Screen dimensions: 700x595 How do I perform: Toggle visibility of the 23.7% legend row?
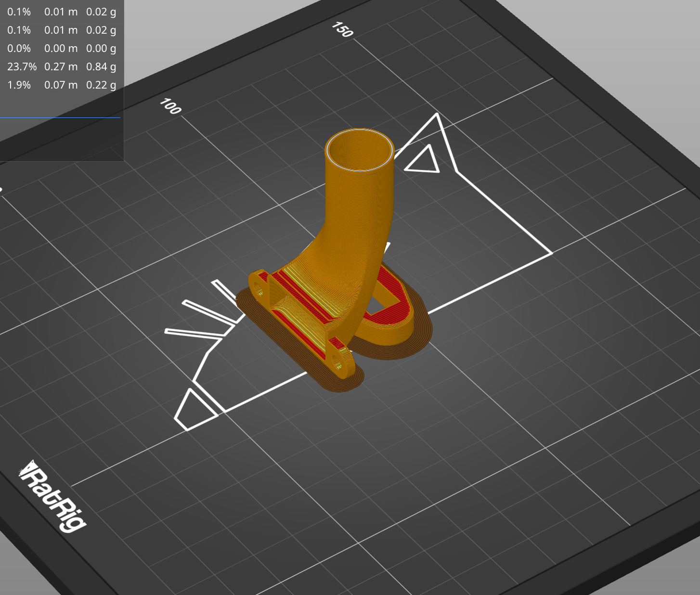click(22, 66)
